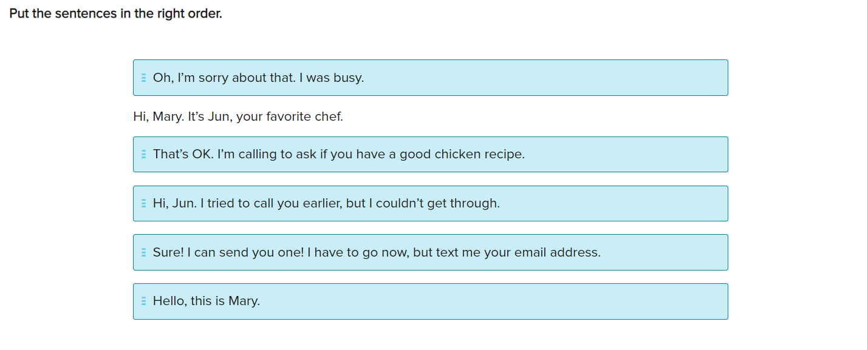Click the 'Put the sentences in the right order' heading
The height and width of the screenshot is (350, 868).
pos(115,13)
